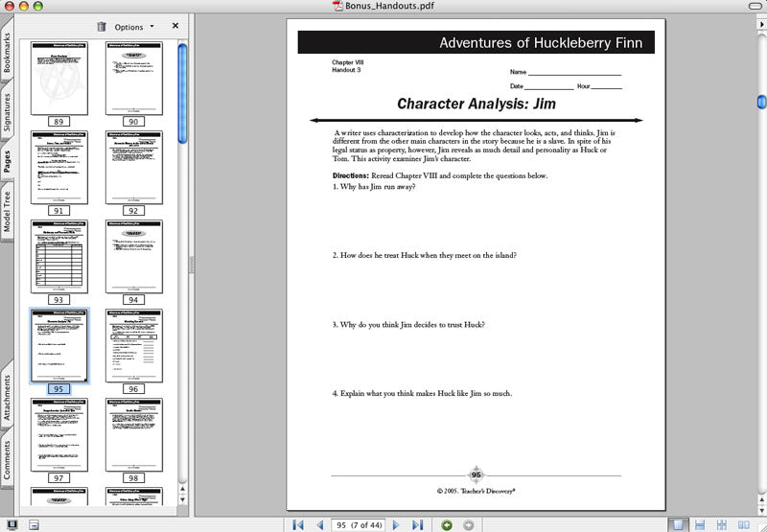767x532 pixels.
Task: Go to the next page
Action: pyautogui.click(x=396, y=525)
